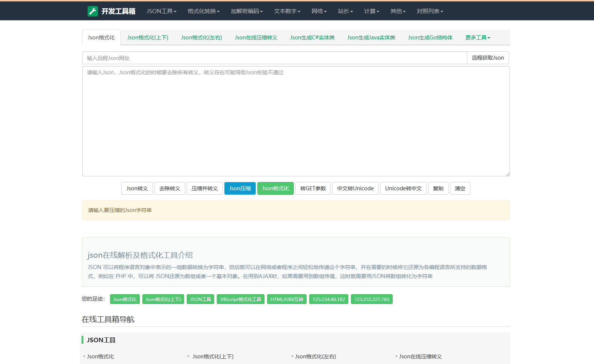This screenshot has width=594, height=364.
Task: Open the 对照列表 dropdown
Action: [430, 11]
